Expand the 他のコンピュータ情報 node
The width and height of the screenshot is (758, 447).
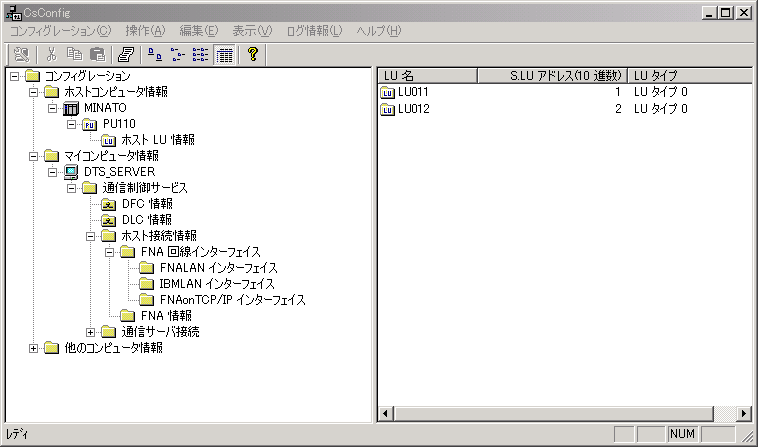pyautogui.click(x=33, y=348)
